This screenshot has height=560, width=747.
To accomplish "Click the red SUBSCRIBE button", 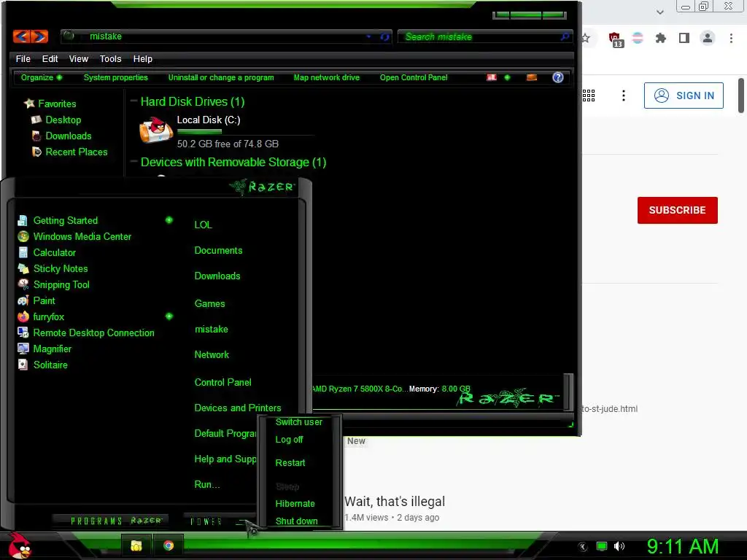I will 678,211.
